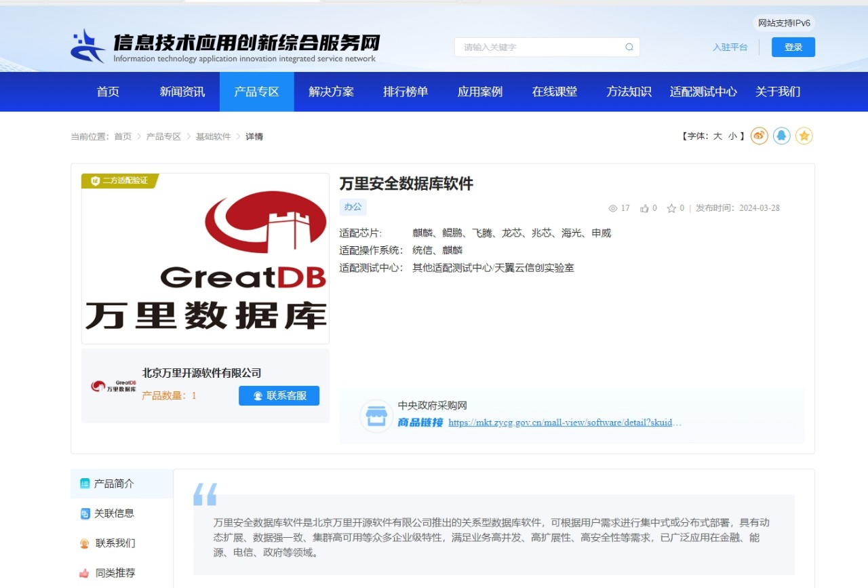Click the shop icon beside 中央政府采购网
Viewport: 868px width, 588px height.
click(x=376, y=416)
